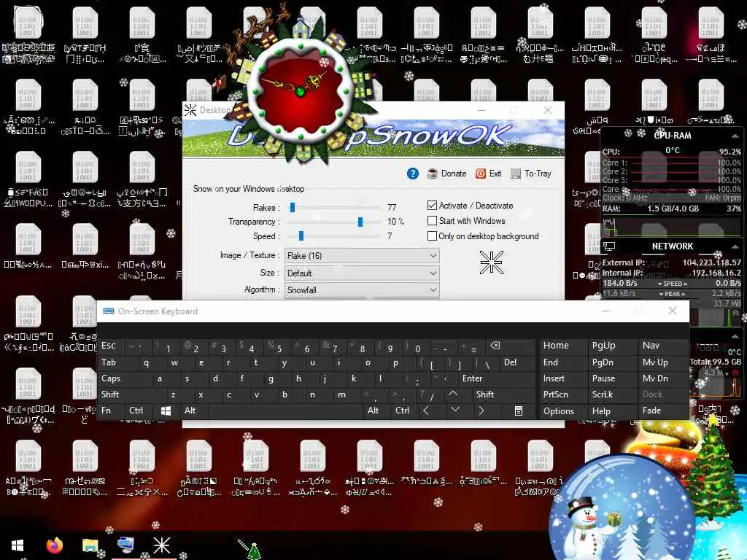The image size is (747, 560).
Task: Click the Mv Up key
Action: pyautogui.click(x=662, y=362)
